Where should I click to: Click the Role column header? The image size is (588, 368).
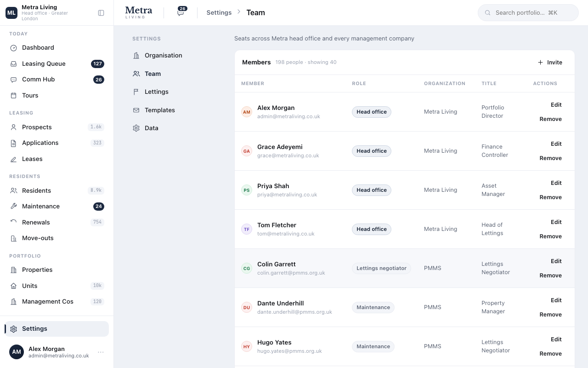(x=359, y=84)
